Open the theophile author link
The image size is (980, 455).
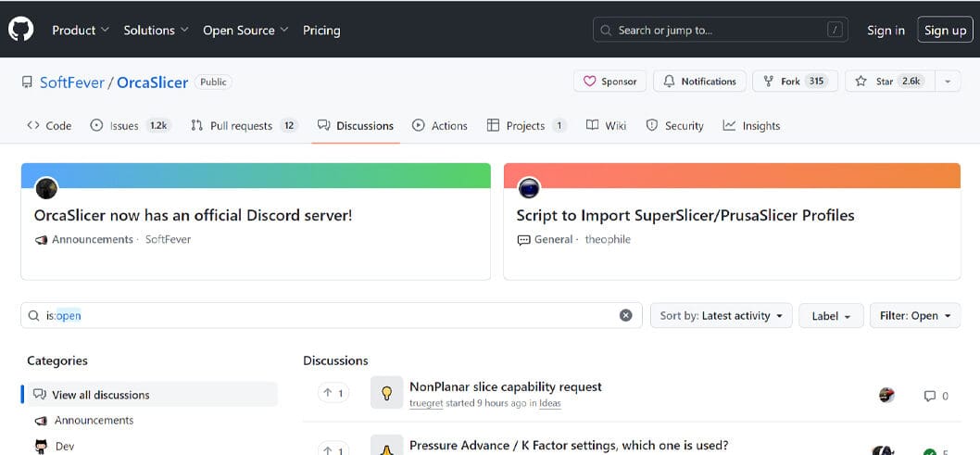coord(608,239)
